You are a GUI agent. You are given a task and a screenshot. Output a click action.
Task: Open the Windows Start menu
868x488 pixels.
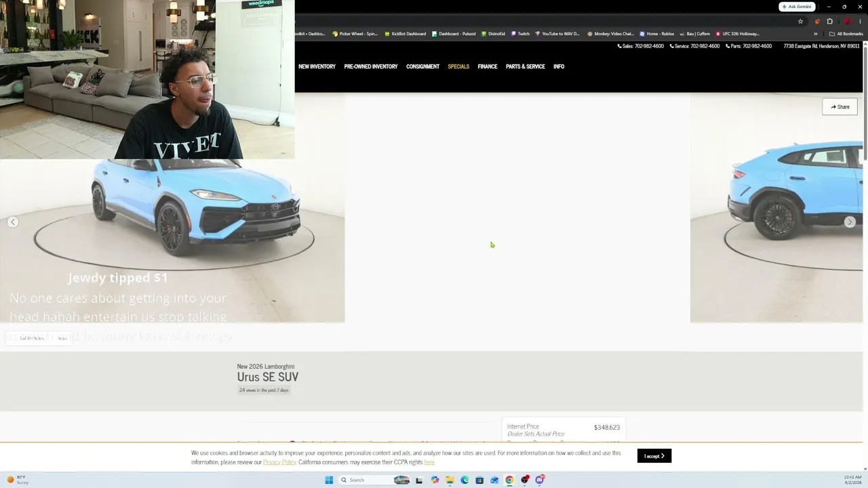pos(329,480)
